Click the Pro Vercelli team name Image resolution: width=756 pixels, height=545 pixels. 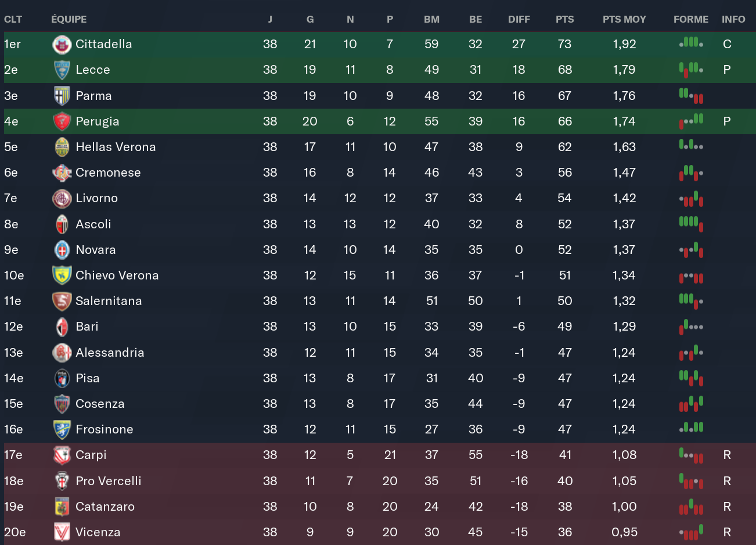109,481
